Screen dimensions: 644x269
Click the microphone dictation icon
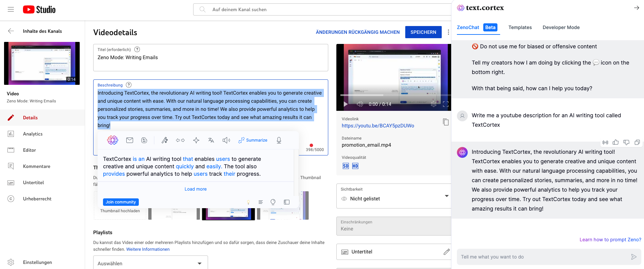click(279, 140)
